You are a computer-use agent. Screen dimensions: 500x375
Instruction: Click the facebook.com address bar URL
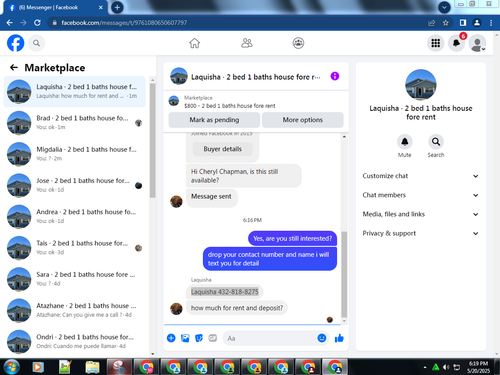click(x=124, y=23)
